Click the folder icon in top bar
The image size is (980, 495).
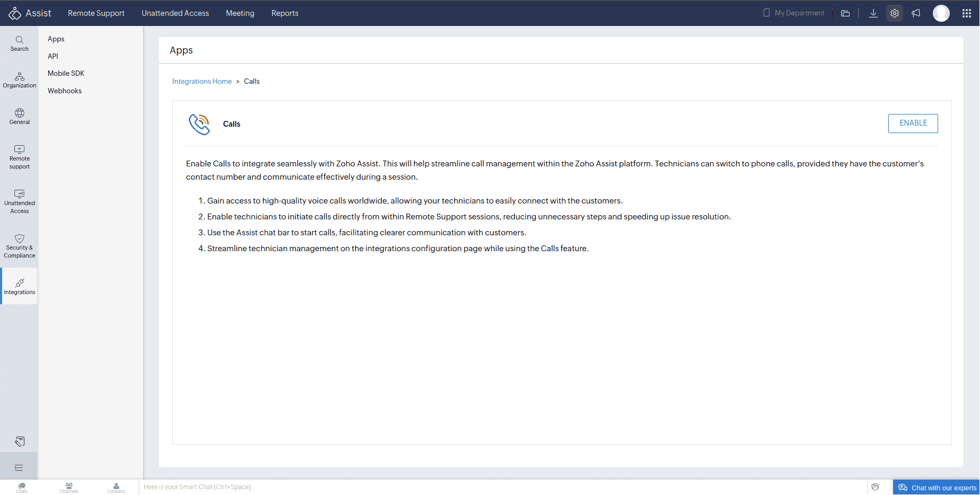tap(845, 13)
